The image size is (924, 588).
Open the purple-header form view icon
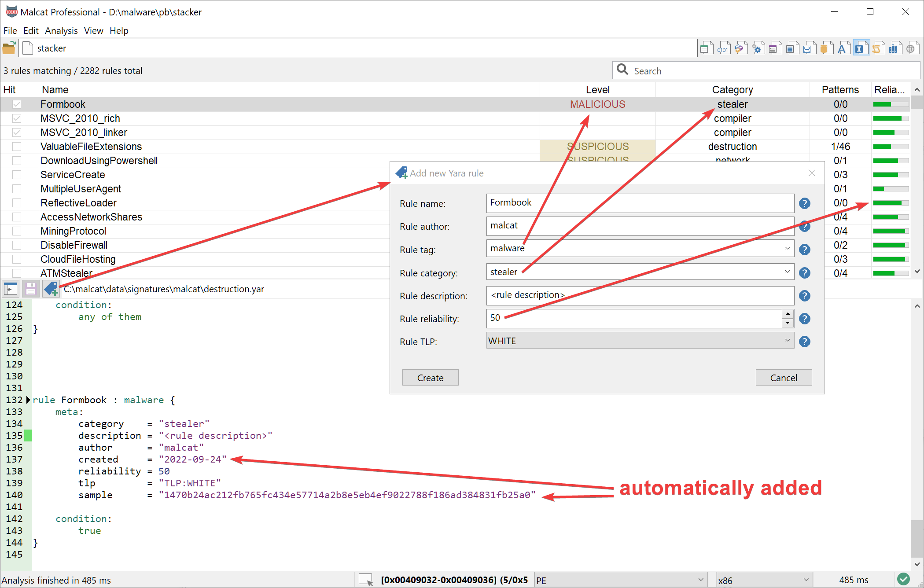775,48
